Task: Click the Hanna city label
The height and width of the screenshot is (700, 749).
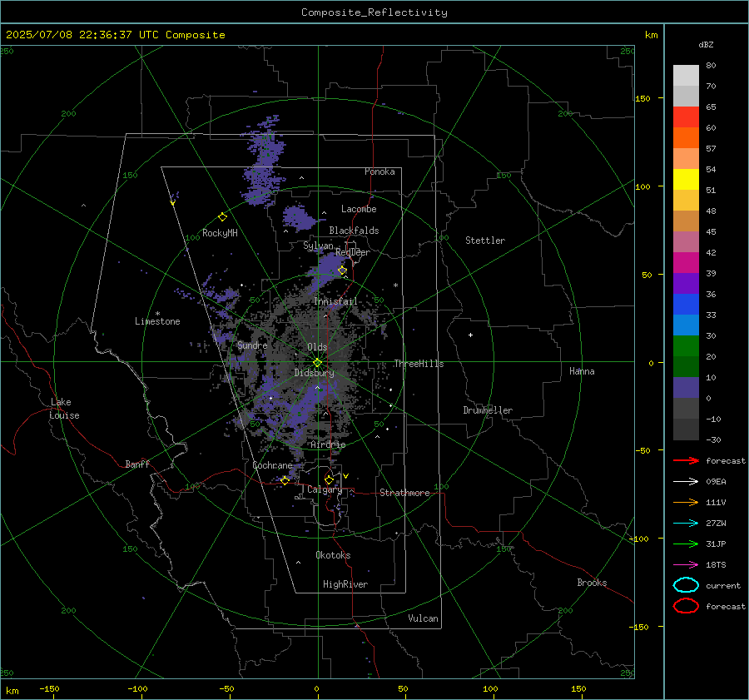Action: [x=582, y=371]
